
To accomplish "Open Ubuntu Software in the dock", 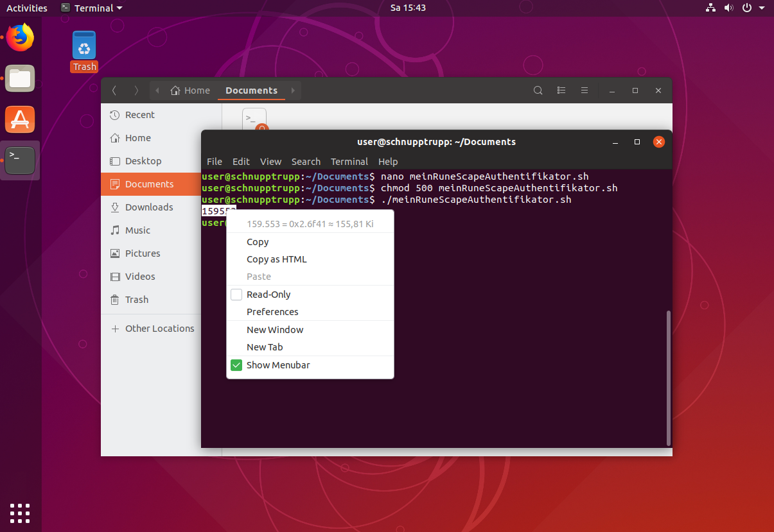I will (20, 119).
